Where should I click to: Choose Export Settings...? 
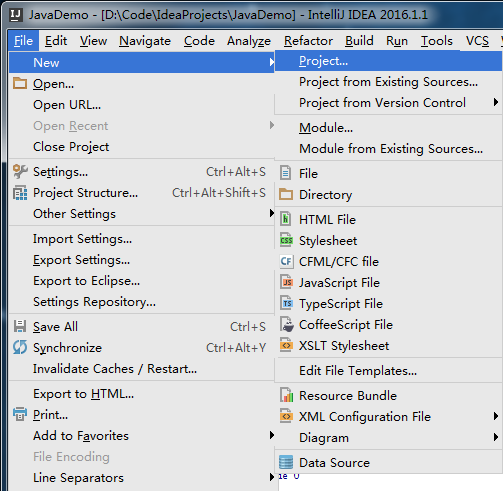pyautogui.click(x=142, y=260)
